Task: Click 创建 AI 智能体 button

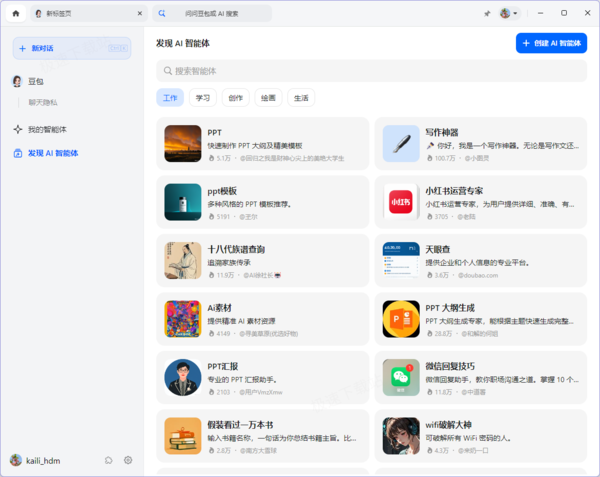Action: point(551,43)
